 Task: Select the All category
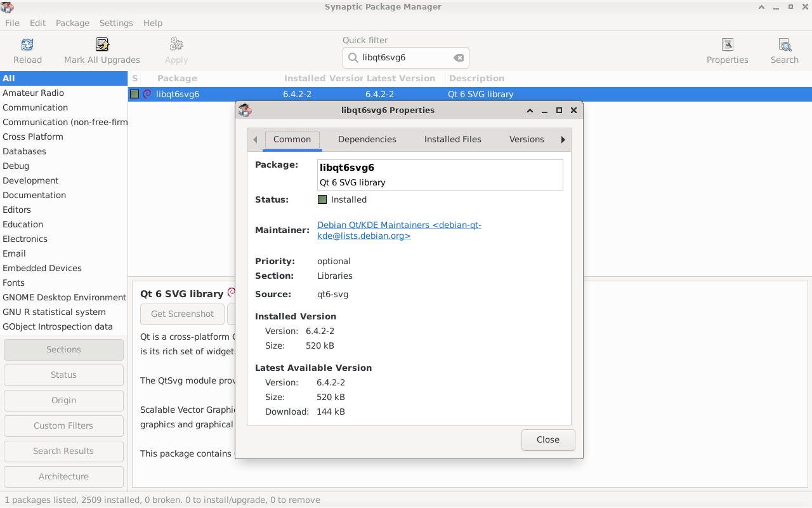tap(63, 78)
